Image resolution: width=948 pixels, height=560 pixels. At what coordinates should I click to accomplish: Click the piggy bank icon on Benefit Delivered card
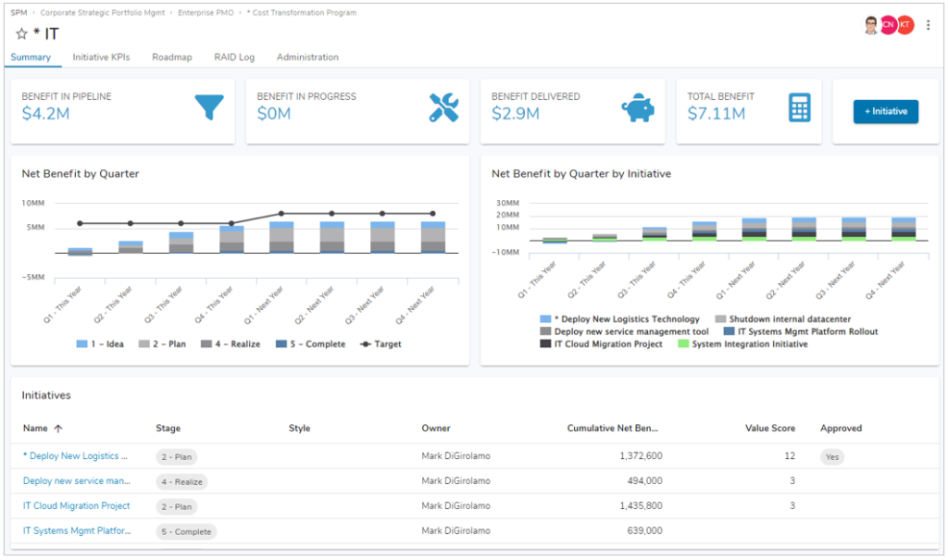pos(637,108)
